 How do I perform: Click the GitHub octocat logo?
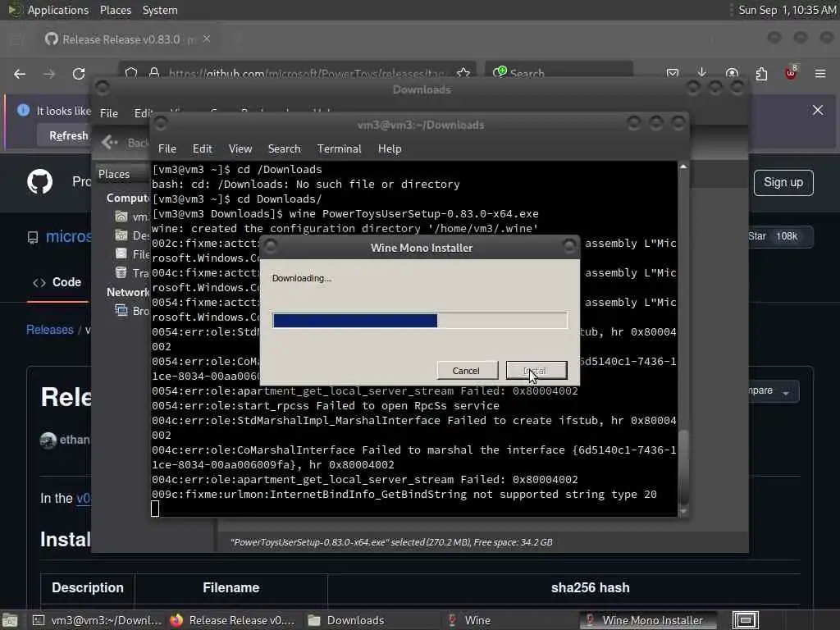[40, 182]
